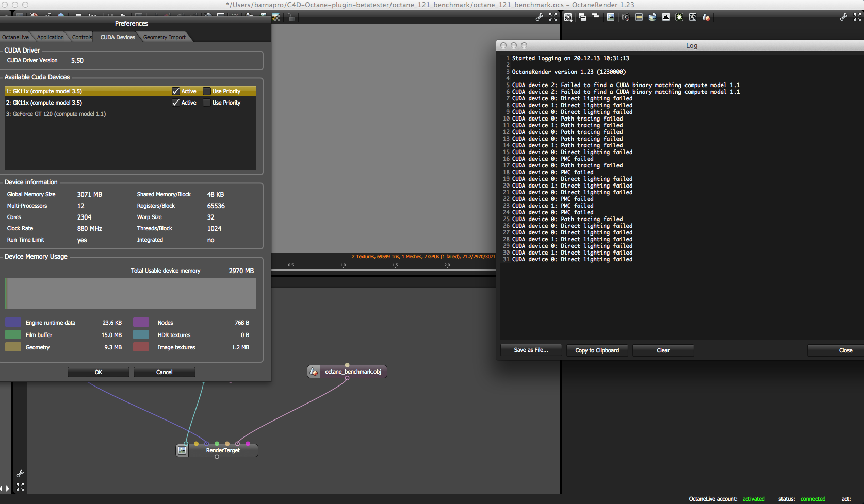Click the wrench icon in the node graph
This screenshot has width=864, height=504.
pos(20,474)
